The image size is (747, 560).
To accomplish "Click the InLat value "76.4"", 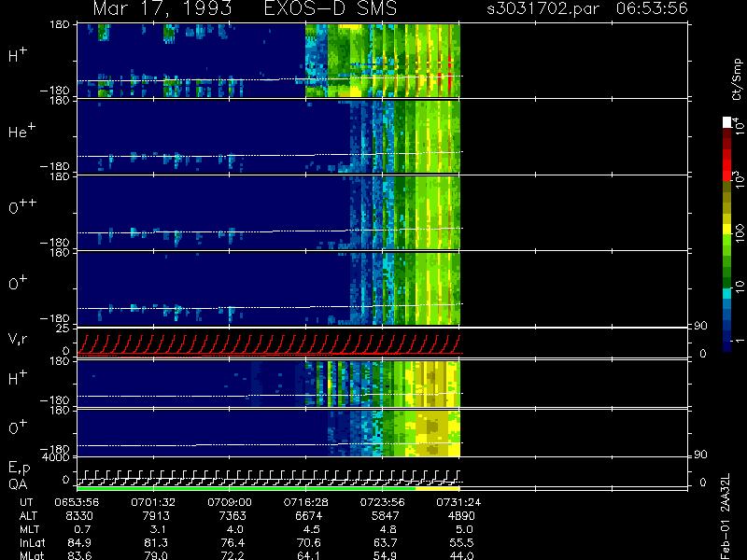I will [232, 542].
